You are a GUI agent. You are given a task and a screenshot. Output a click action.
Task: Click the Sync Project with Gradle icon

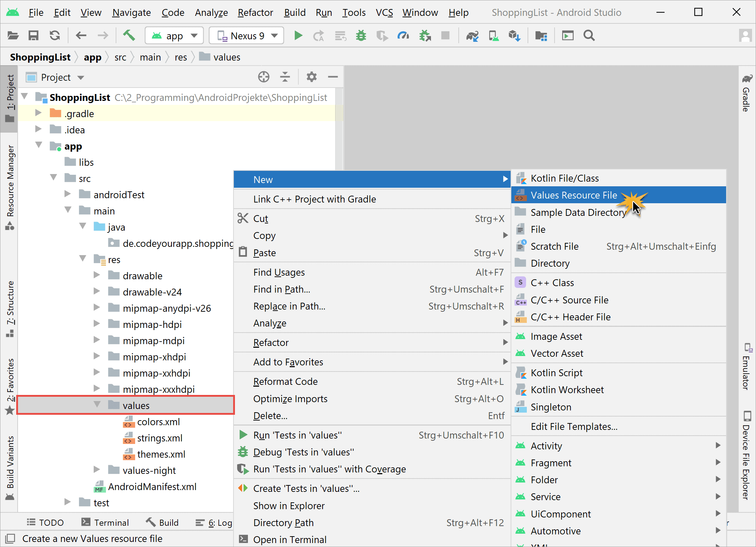pos(472,35)
